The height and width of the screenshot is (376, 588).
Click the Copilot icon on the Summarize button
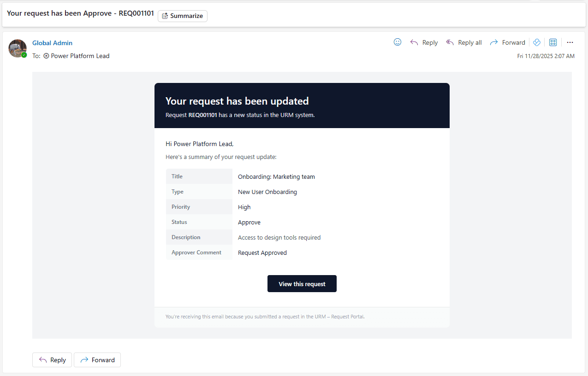point(164,16)
